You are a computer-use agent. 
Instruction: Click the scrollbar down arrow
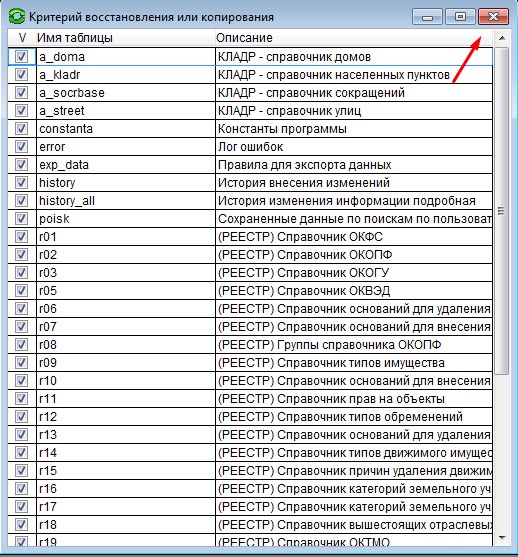click(x=502, y=538)
